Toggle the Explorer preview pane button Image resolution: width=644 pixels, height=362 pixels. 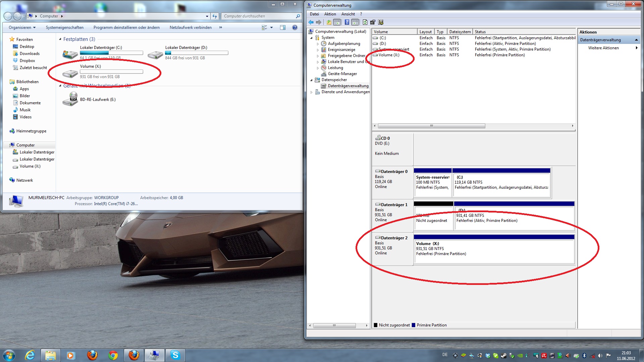click(283, 27)
